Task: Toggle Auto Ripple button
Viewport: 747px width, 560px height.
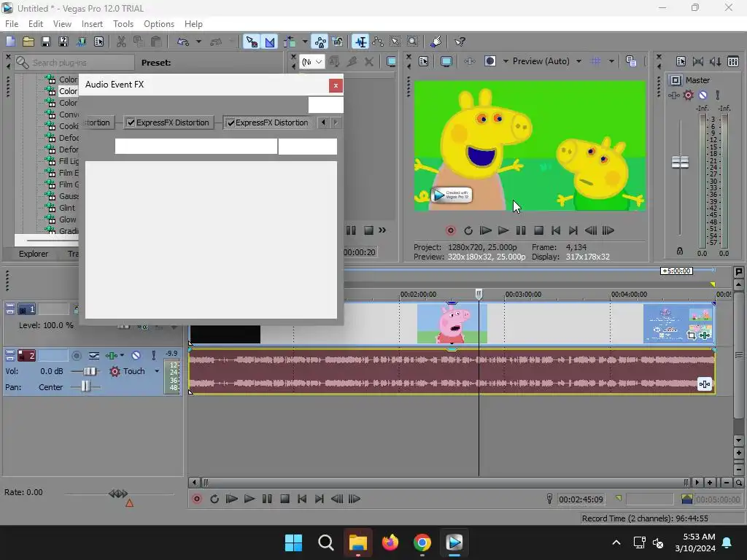Action: (290, 42)
